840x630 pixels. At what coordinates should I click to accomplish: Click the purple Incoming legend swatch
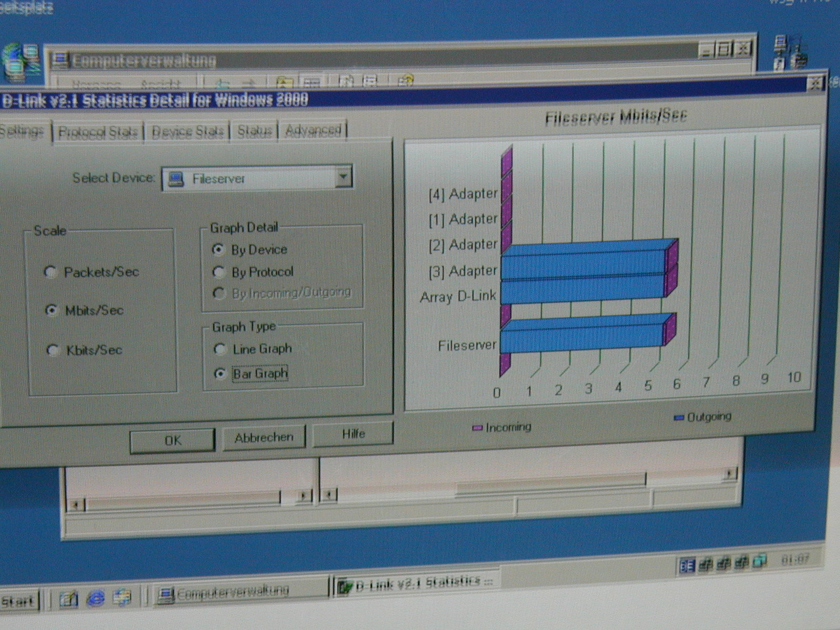tap(477, 428)
